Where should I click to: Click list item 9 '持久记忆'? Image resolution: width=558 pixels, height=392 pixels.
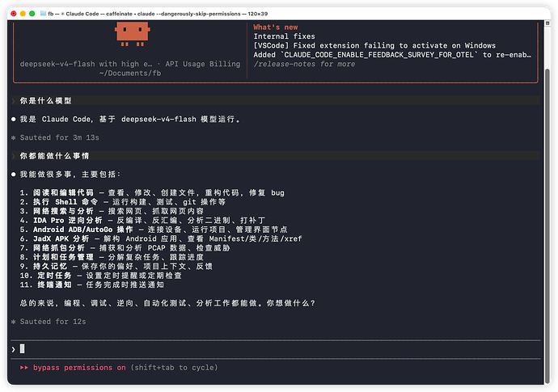116,267
